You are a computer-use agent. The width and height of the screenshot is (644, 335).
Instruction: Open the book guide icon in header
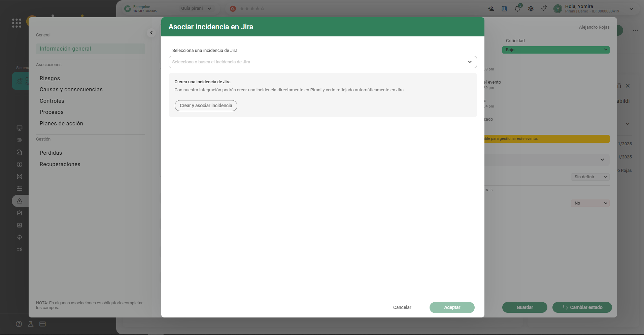504,9
